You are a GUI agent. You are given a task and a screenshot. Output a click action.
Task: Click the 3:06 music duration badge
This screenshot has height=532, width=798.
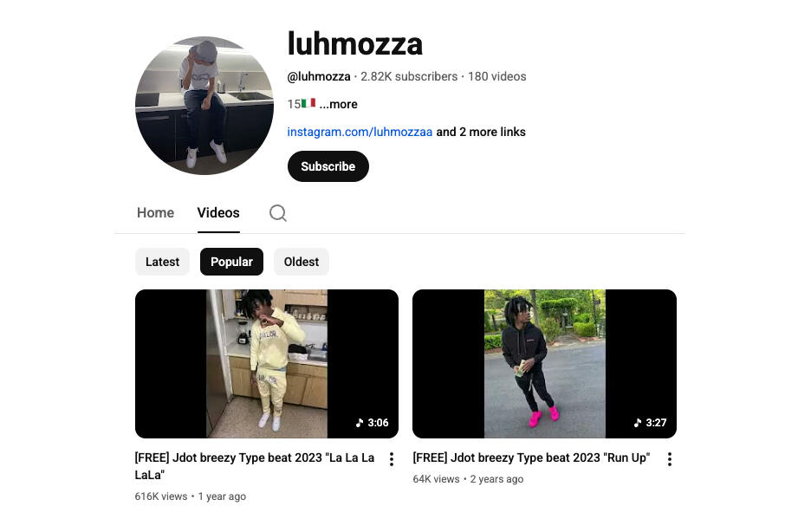coord(372,423)
